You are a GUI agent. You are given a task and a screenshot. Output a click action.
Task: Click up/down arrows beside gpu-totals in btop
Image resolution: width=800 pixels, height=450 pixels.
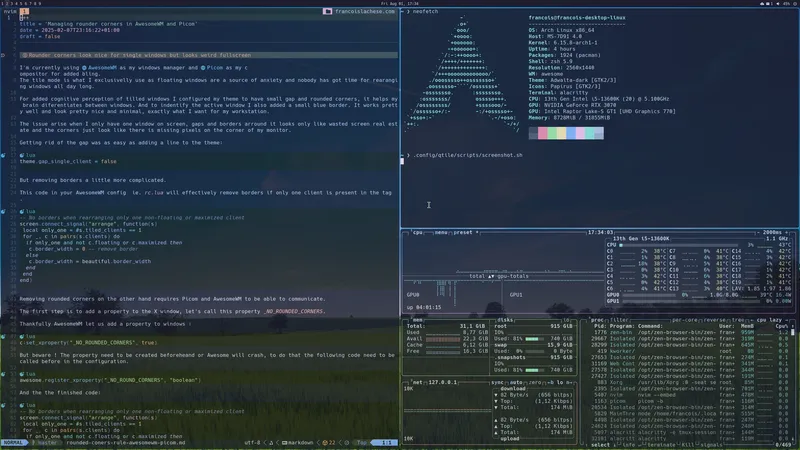pyautogui.click(x=491, y=276)
